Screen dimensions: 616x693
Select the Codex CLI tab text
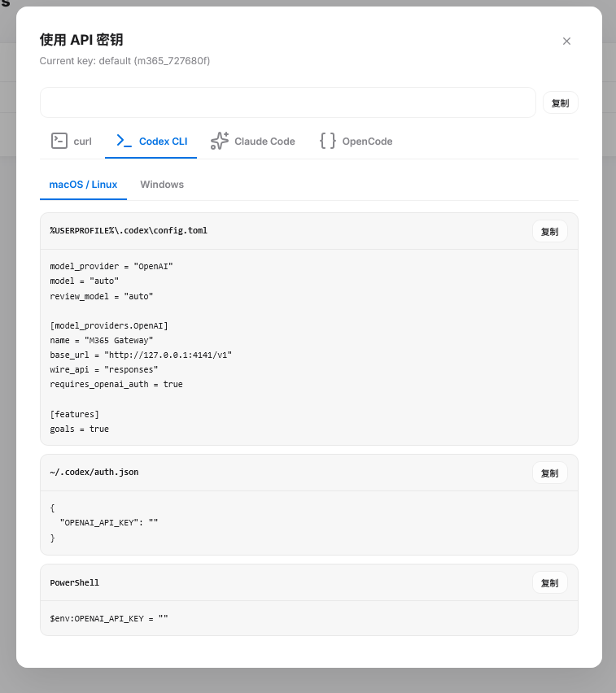pyautogui.click(x=164, y=142)
